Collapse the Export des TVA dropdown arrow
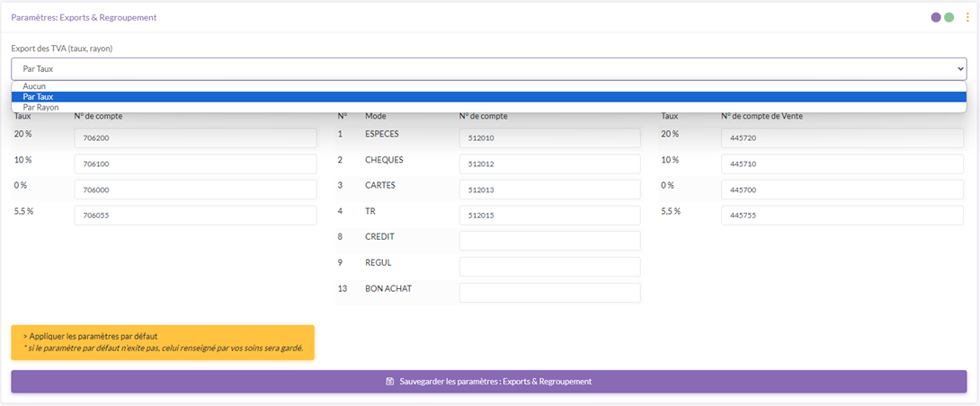 (x=959, y=69)
